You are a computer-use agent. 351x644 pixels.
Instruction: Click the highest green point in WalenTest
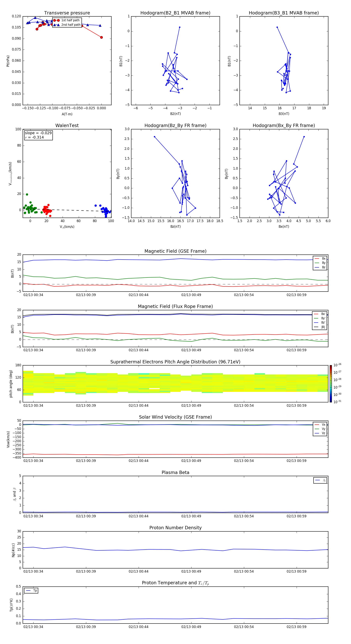tap(27, 195)
